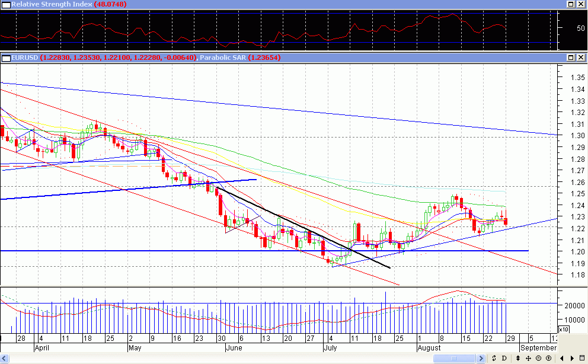Viewport: 588px width, 364px height.
Task: Select the daily timeframe "D" icon
Action: point(504,359)
